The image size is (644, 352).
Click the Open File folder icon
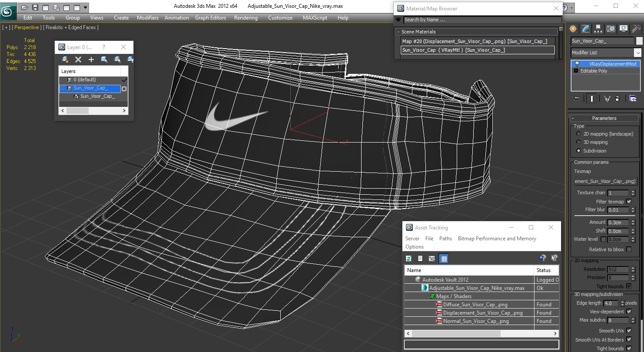pos(25,7)
